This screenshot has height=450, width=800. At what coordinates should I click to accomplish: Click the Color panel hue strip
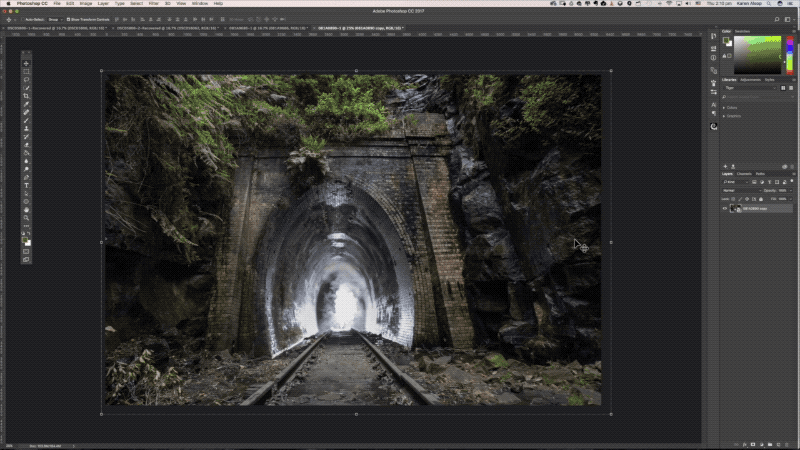[x=790, y=55]
